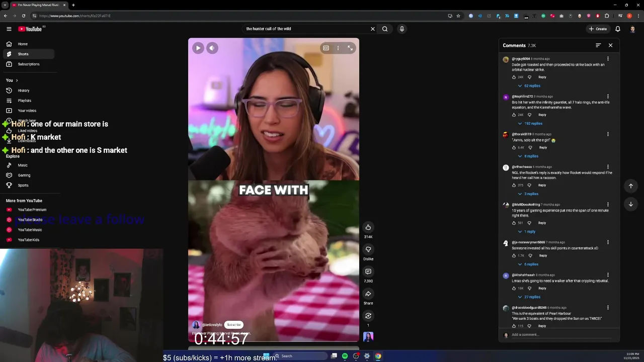Like the @MattDoesNothing comment
The height and width of the screenshot is (362, 644).
point(514,223)
